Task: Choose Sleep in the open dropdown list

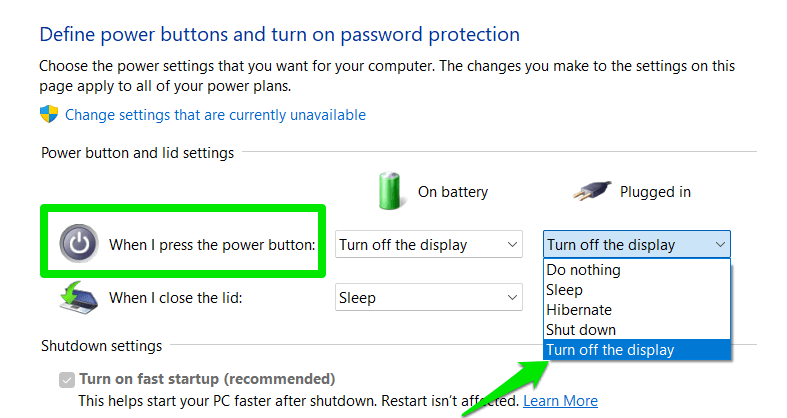Action: click(565, 290)
